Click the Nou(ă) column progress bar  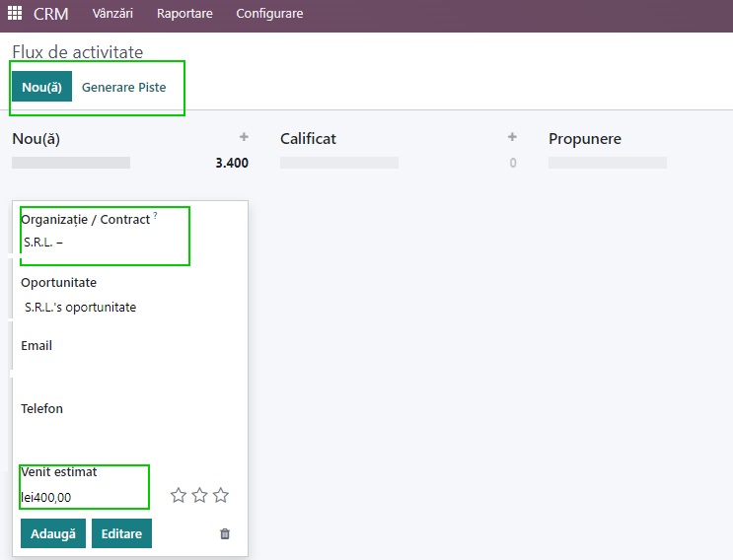[71, 163]
